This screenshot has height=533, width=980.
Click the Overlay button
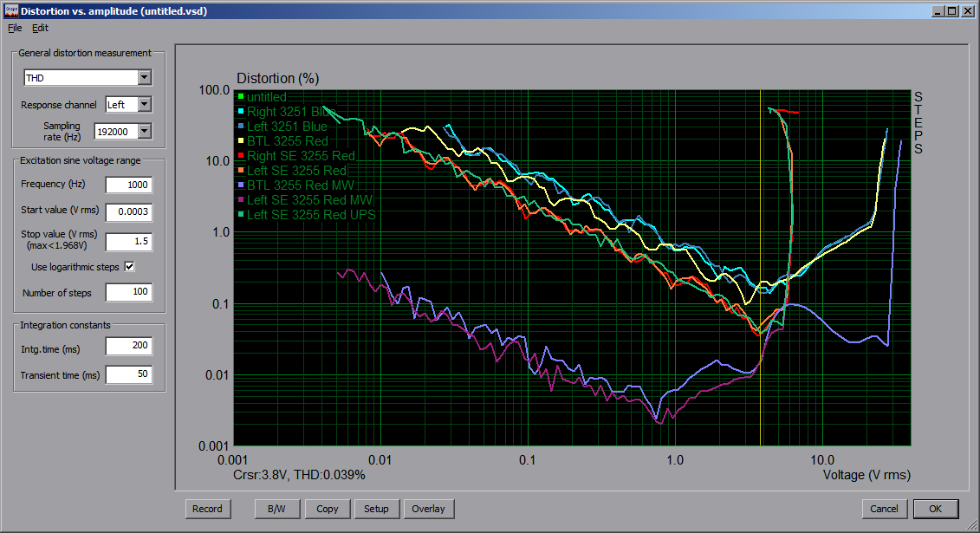428,509
